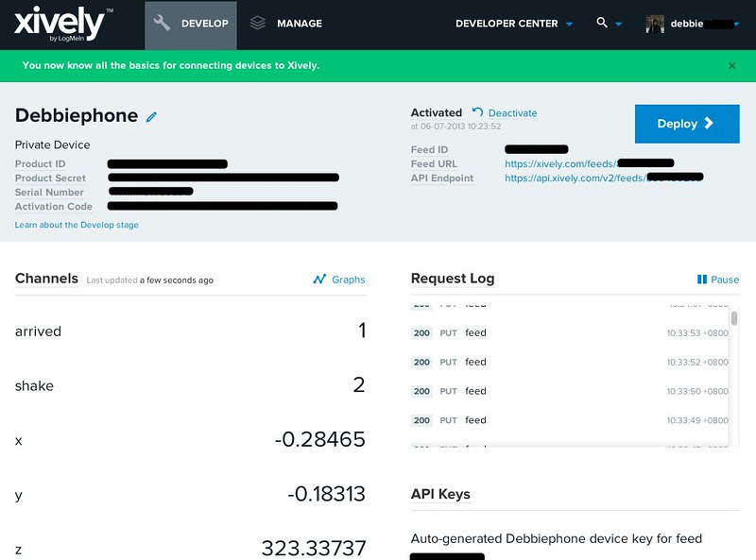Click the Serial Number label

[x=49, y=193]
